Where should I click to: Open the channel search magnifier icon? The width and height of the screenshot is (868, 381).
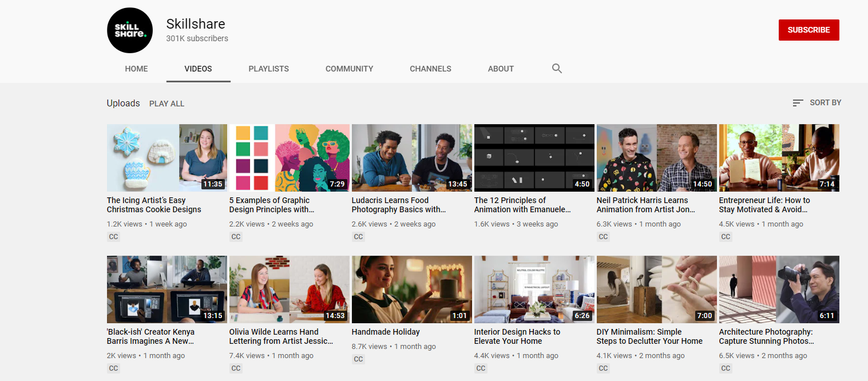click(x=557, y=69)
